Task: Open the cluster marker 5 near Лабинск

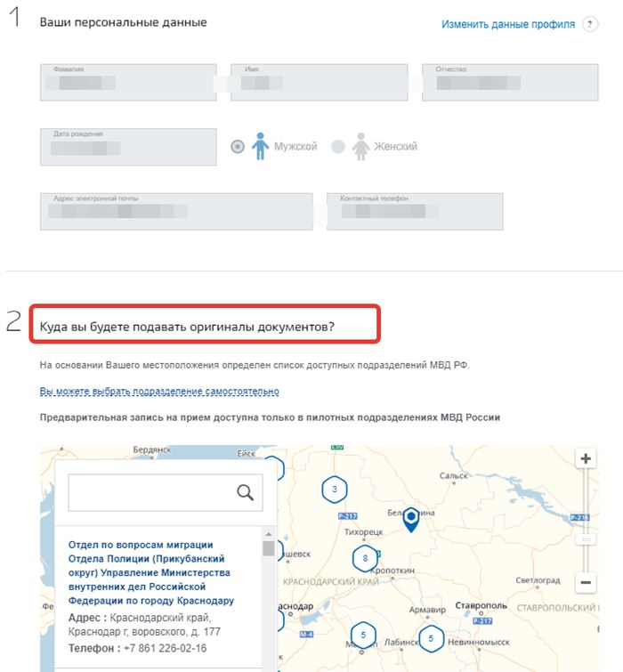Action: point(363,636)
